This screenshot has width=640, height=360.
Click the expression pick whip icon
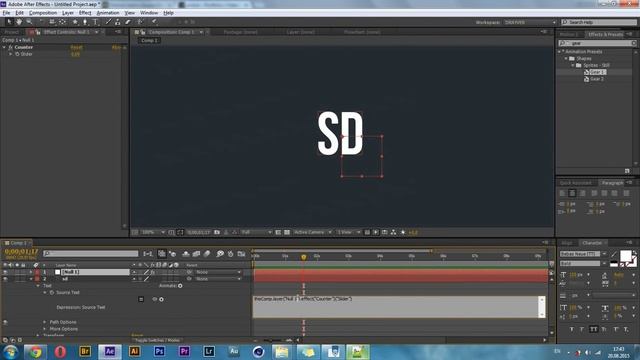[155, 299]
